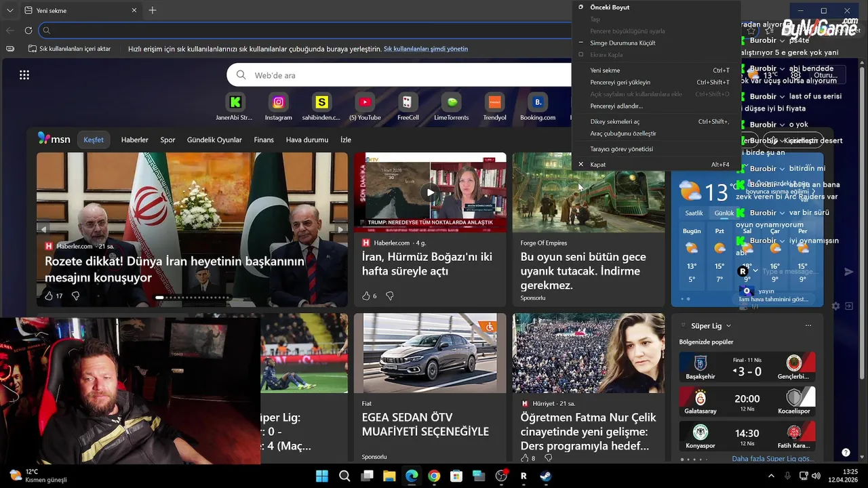Open the İzle tab

tap(346, 140)
